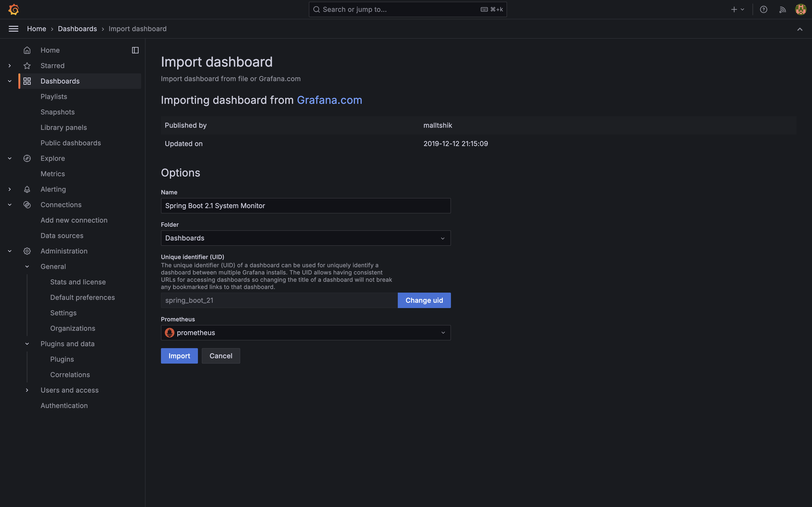Click the Alerting bell icon

point(27,190)
